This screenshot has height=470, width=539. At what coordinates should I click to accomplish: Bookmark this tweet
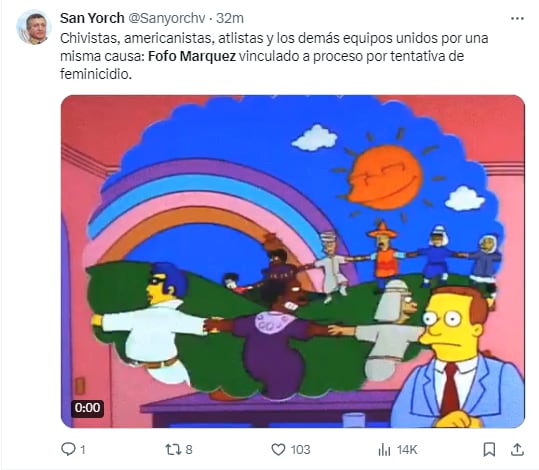click(x=489, y=449)
